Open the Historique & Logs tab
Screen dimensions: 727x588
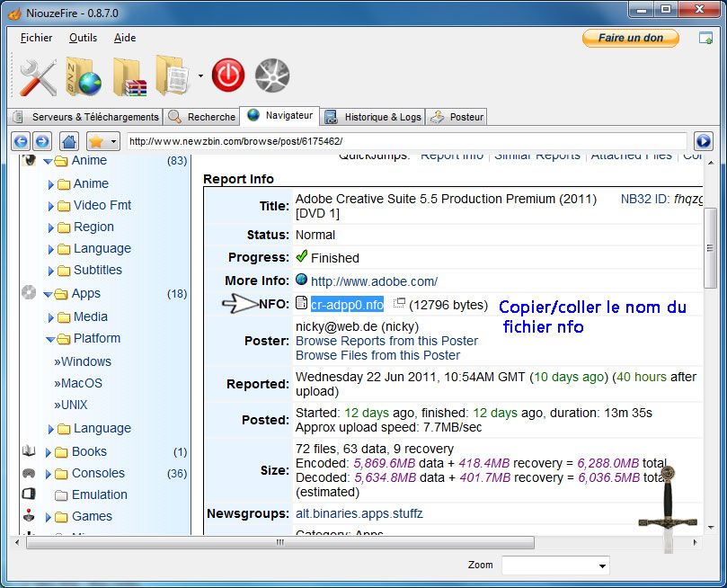373,117
